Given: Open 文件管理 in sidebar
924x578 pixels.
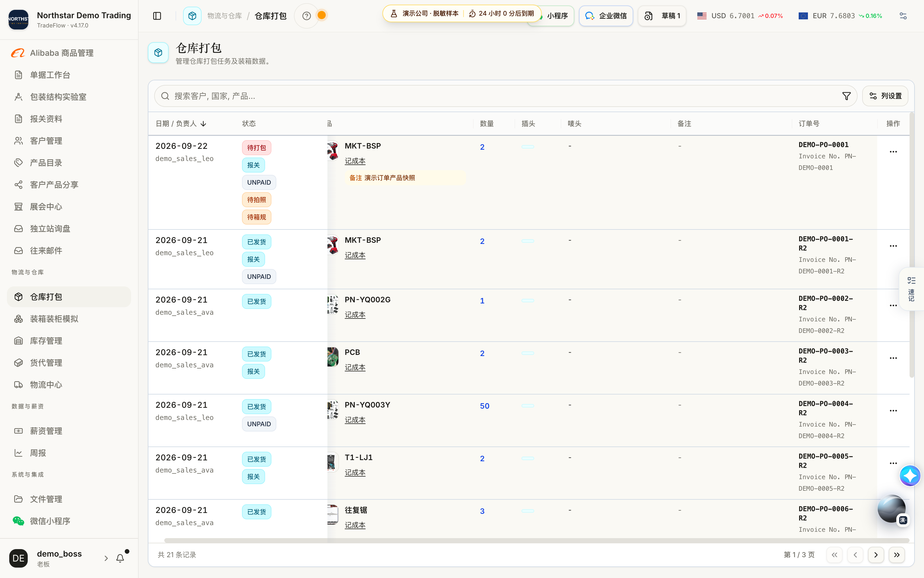Looking at the screenshot, I should click(69, 499).
